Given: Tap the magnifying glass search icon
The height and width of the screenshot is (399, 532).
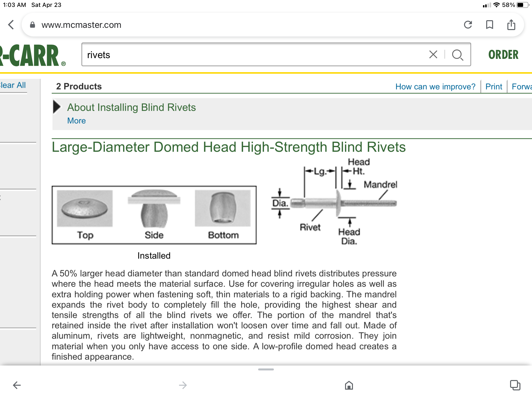Looking at the screenshot, I should [x=457, y=55].
